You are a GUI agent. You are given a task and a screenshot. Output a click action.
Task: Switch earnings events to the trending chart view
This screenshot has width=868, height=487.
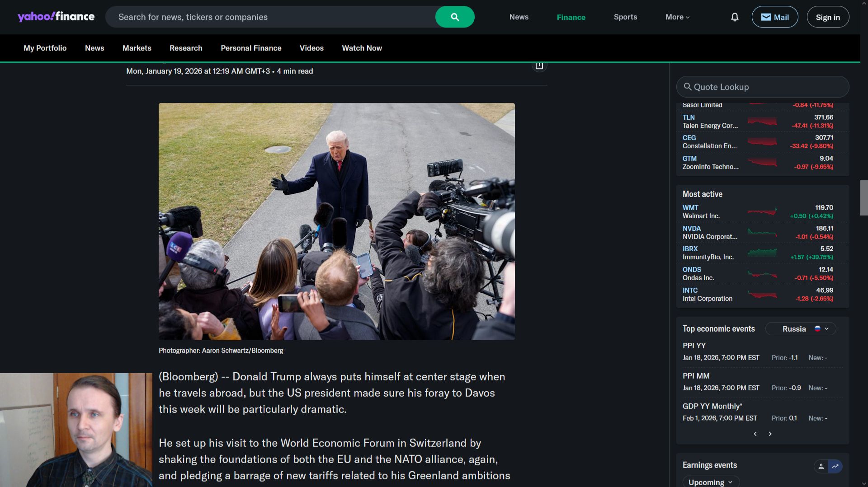(835, 466)
